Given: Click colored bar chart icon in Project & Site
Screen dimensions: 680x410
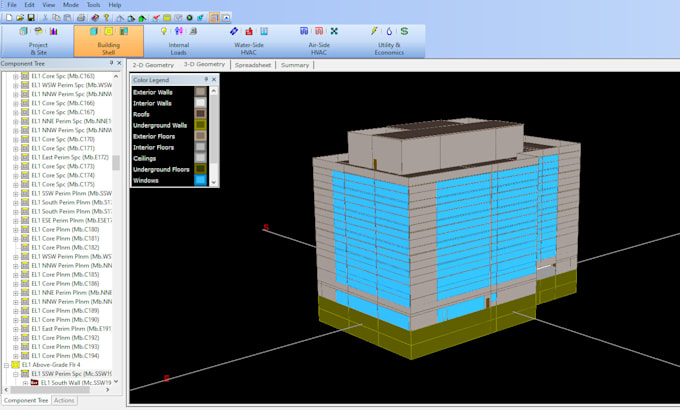Looking at the screenshot, I should coord(53,31).
